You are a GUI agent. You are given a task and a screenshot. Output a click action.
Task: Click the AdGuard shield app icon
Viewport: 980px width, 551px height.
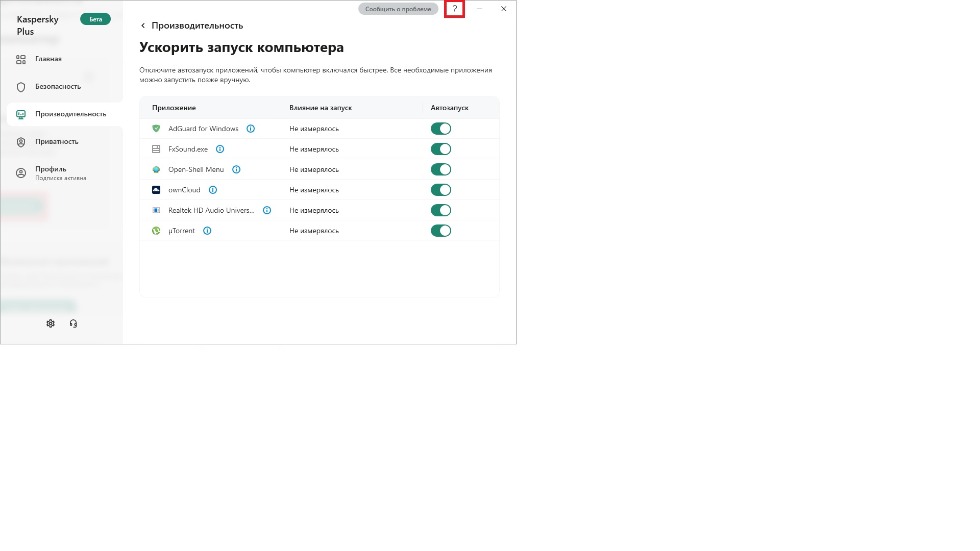156,129
